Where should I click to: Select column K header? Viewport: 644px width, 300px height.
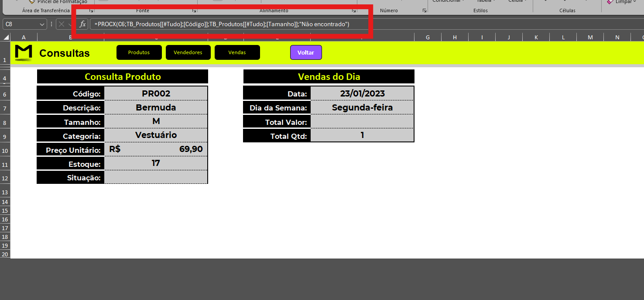[536, 38]
